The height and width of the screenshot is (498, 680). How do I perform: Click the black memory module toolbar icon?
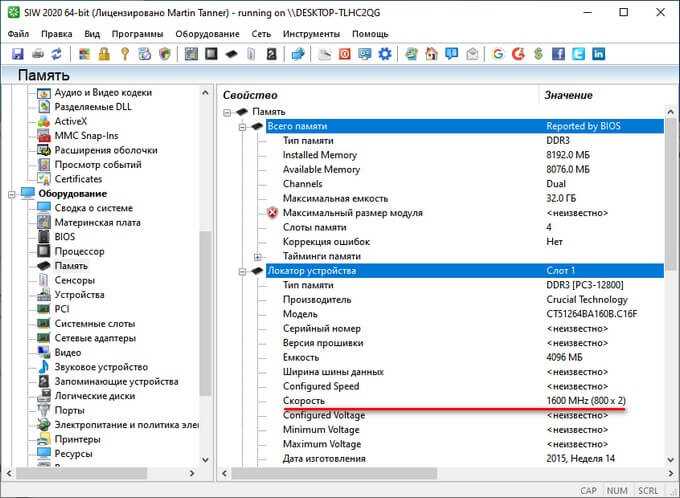(x=232, y=54)
